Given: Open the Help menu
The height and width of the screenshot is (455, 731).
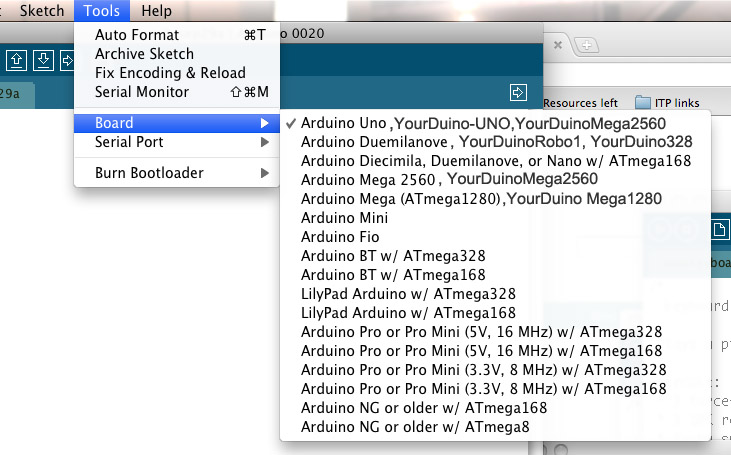Looking at the screenshot, I should (156, 11).
